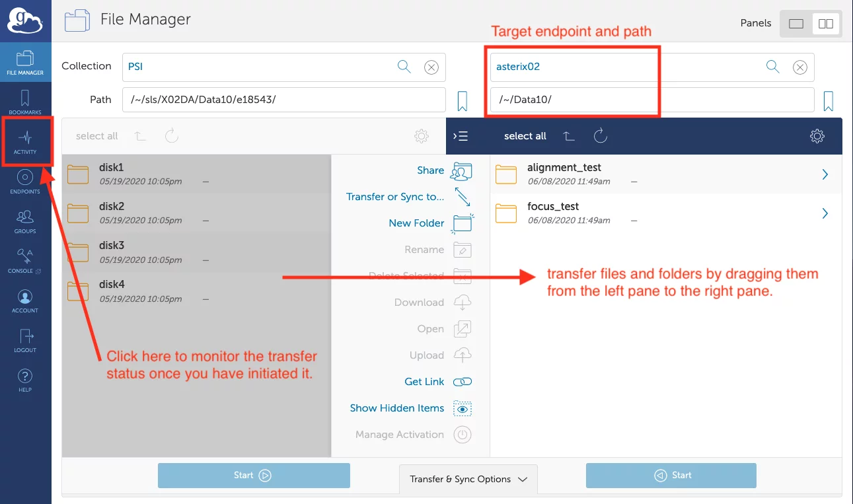Choose Transfer or Sync to...

(409, 197)
